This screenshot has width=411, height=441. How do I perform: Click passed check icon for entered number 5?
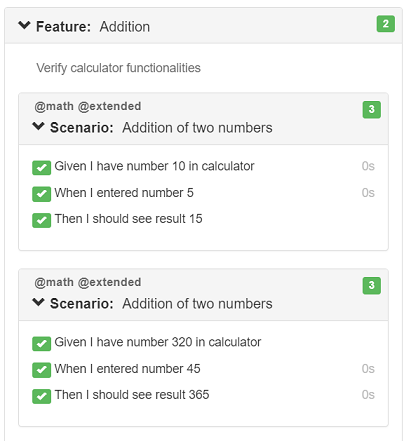pyautogui.click(x=41, y=194)
